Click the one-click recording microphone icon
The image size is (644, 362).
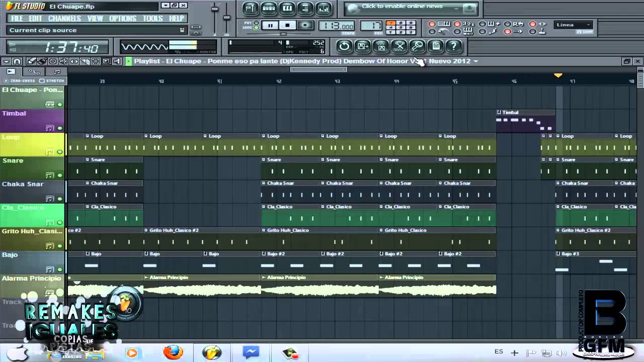point(417,46)
